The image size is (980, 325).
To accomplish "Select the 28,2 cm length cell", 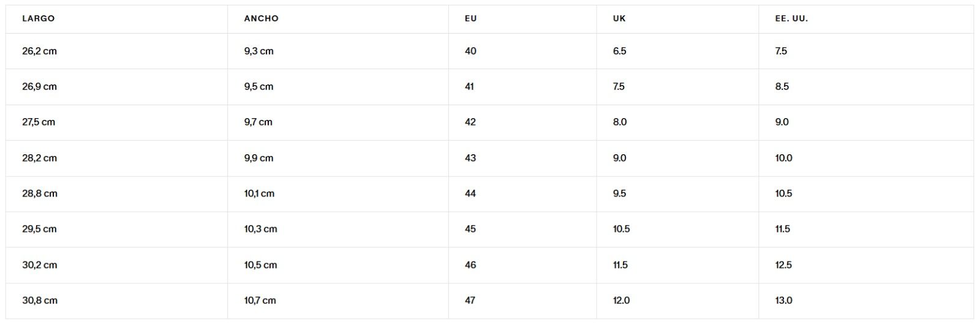I will (x=39, y=158).
